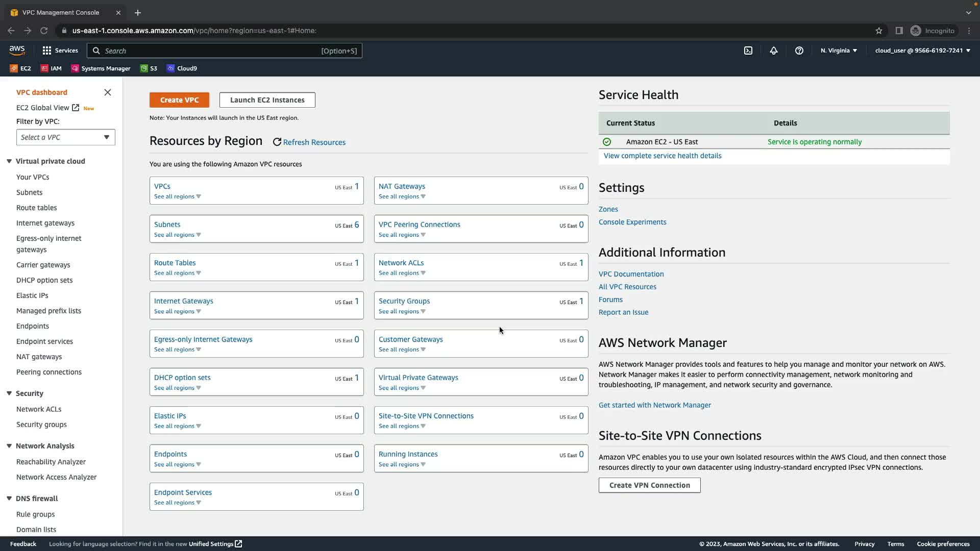The image size is (980, 551).
Task: Open the EC2 bookmark shortcut icon
Action: pyautogui.click(x=14, y=68)
